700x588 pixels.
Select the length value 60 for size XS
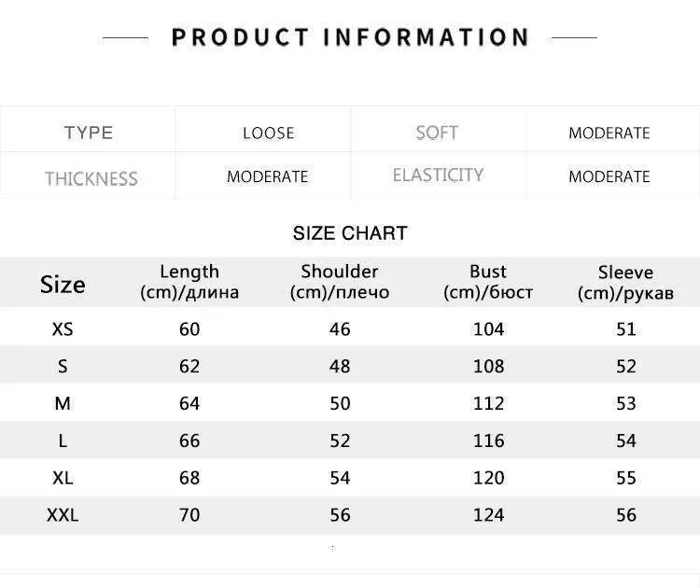(x=189, y=329)
